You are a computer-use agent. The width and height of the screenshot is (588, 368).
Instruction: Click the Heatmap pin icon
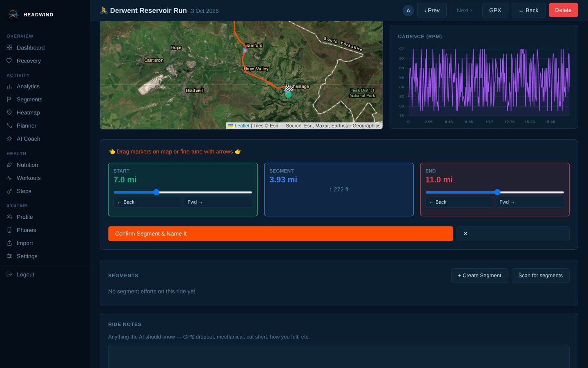pyautogui.click(x=9, y=112)
